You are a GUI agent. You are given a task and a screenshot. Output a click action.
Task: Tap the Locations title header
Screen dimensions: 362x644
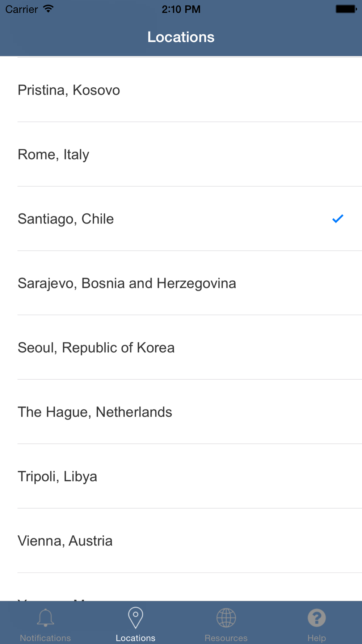181,37
